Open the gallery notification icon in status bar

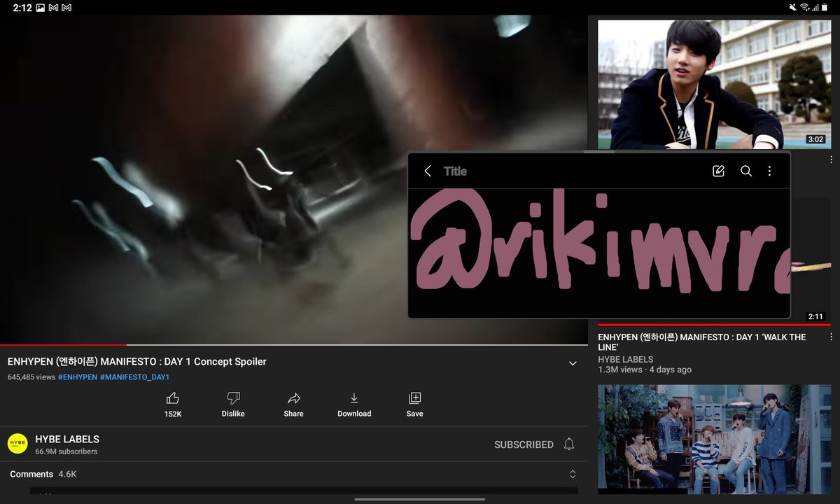point(40,7)
